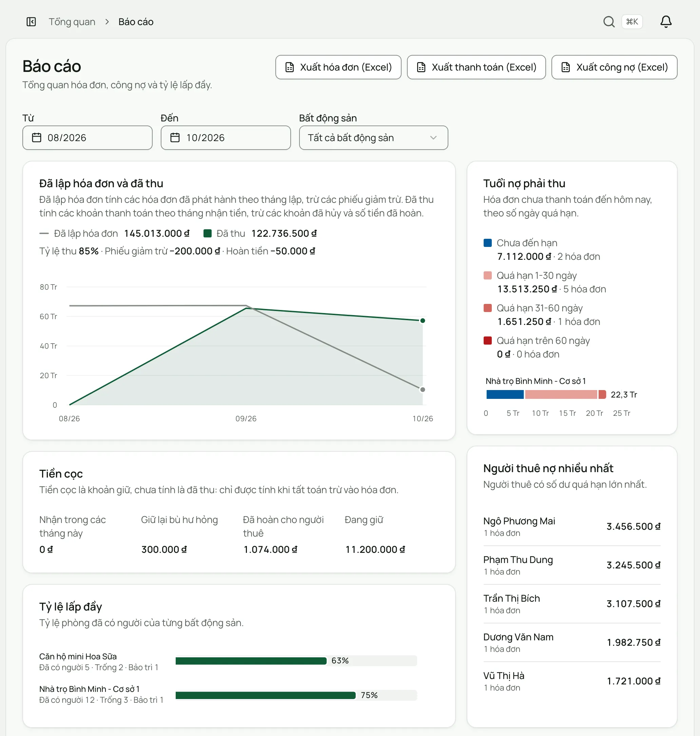This screenshot has width=700, height=736.
Task: Click the 300.000 đ Giữ lại value
Action: (x=164, y=549)
